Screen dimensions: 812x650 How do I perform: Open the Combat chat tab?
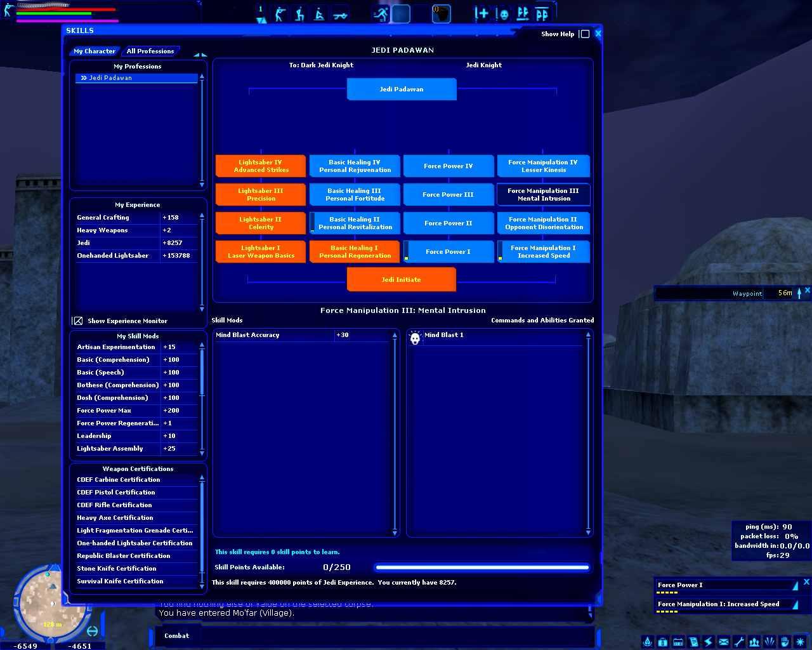[176, 635]
